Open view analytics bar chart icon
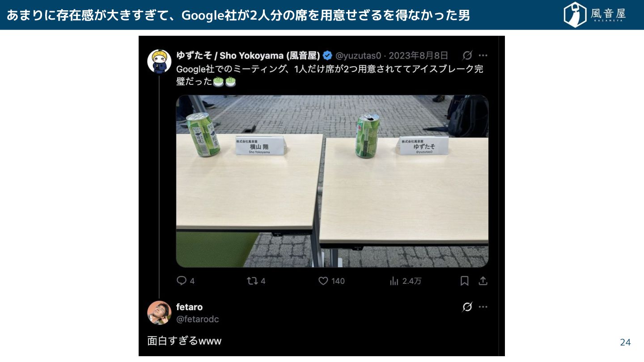The width and height of the screenshot is (644, 362). (x=394, y=281)
